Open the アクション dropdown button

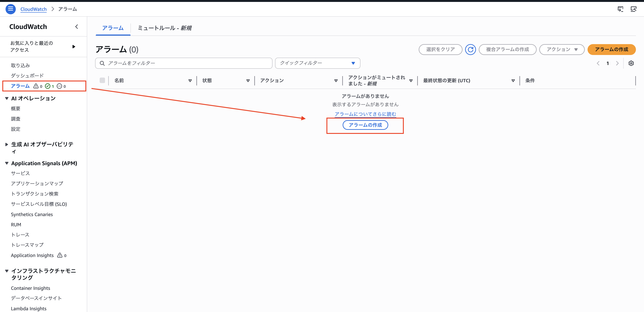coord(562,49)
